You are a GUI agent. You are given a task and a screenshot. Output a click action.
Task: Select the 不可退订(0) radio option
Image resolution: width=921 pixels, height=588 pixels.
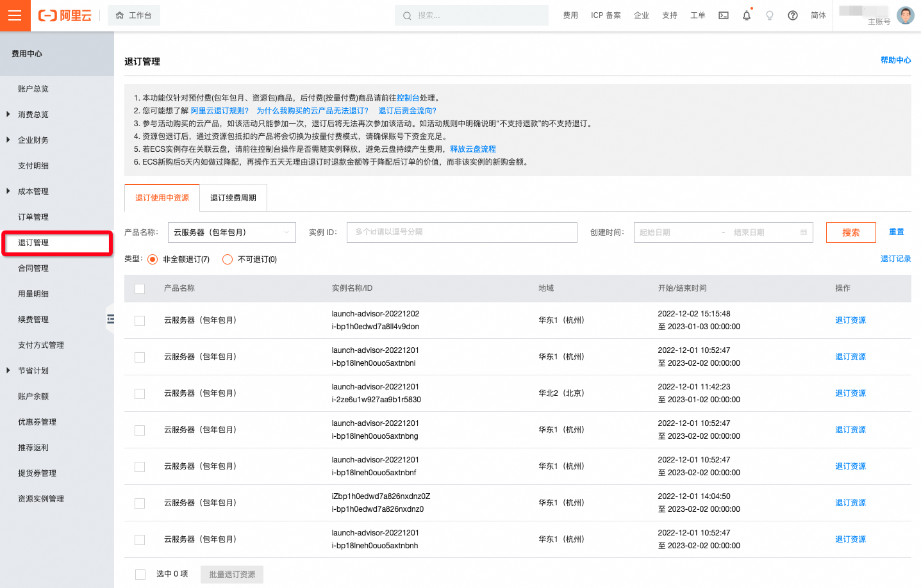pos(228,259)
